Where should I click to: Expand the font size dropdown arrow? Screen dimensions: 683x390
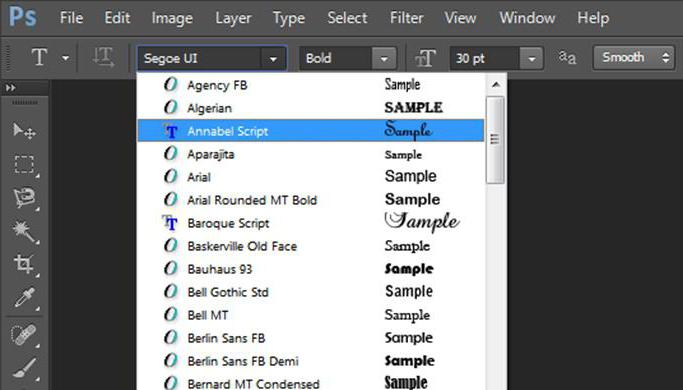tap(531, 58)
